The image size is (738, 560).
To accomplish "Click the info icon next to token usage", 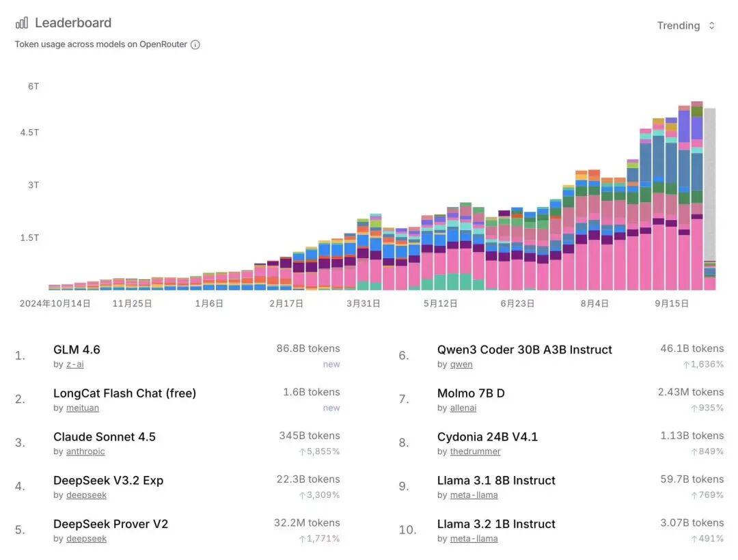I will coord(195,44).
